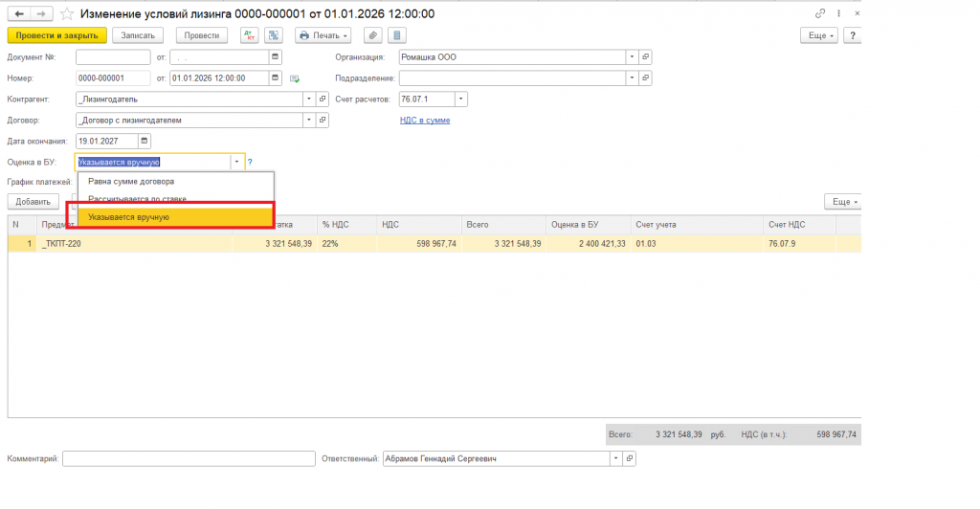The height and width of the screenshot is (509, 980).
Task: Edit the Дата окончания field 19.01.2027
Action: point(106,142)
